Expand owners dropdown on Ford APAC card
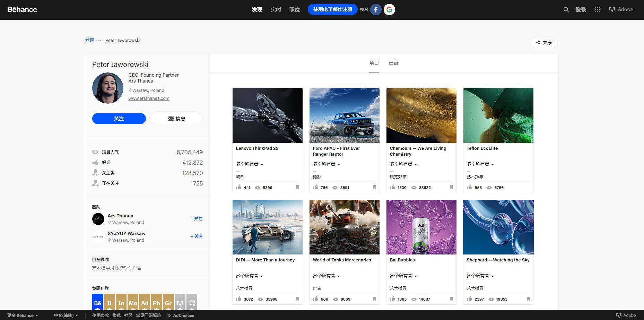The width and height of the screenshot is (644, 320). tap(327, 164)
